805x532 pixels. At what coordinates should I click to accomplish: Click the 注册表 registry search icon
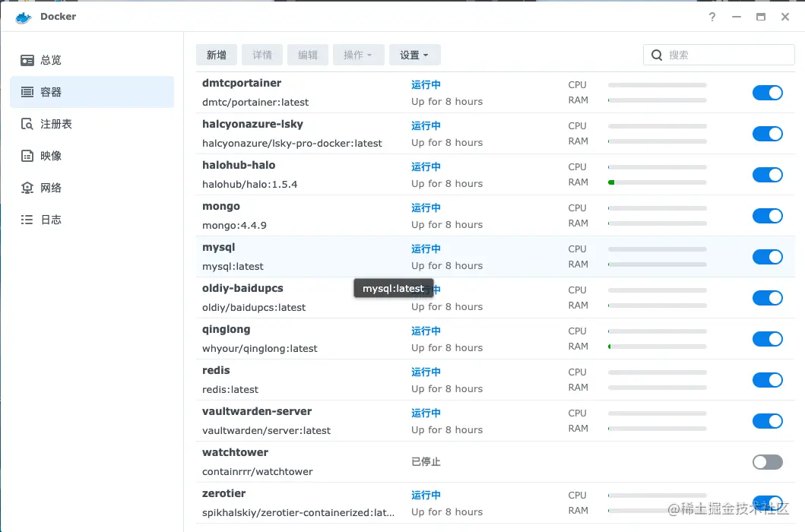click(27, 124)
